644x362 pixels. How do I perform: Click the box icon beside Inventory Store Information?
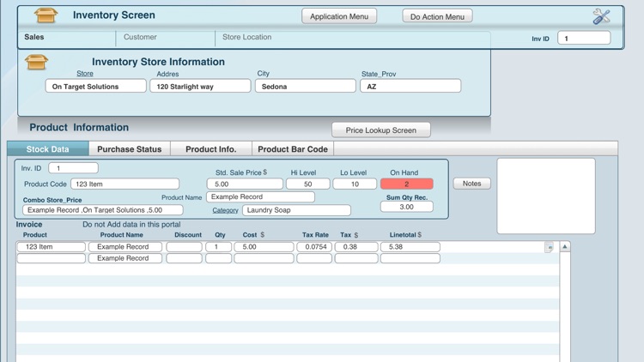[37, 62]
